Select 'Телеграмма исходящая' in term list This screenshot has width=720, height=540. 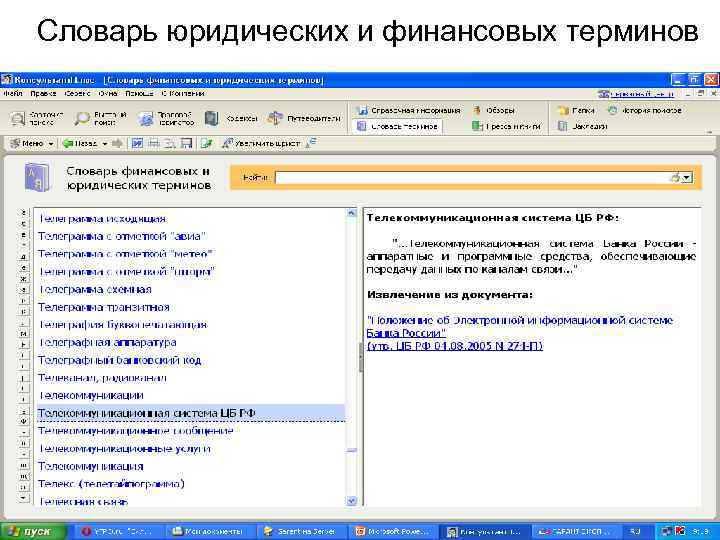[x=102, y=219]
